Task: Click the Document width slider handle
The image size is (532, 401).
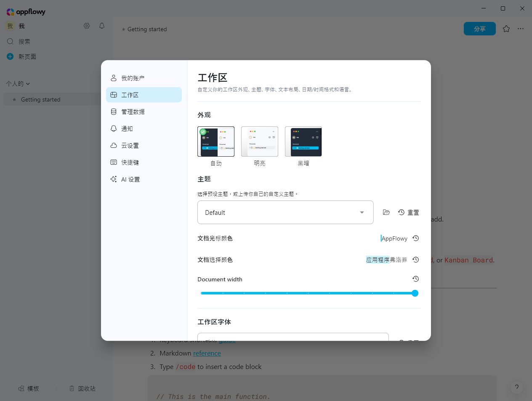Action: coord(415,293)
